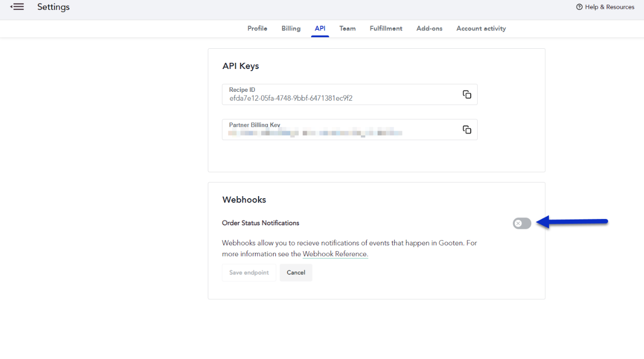Click the Recipe ID field
The height and width of the screenshot is (359, 644).
[x=350, y=94]
